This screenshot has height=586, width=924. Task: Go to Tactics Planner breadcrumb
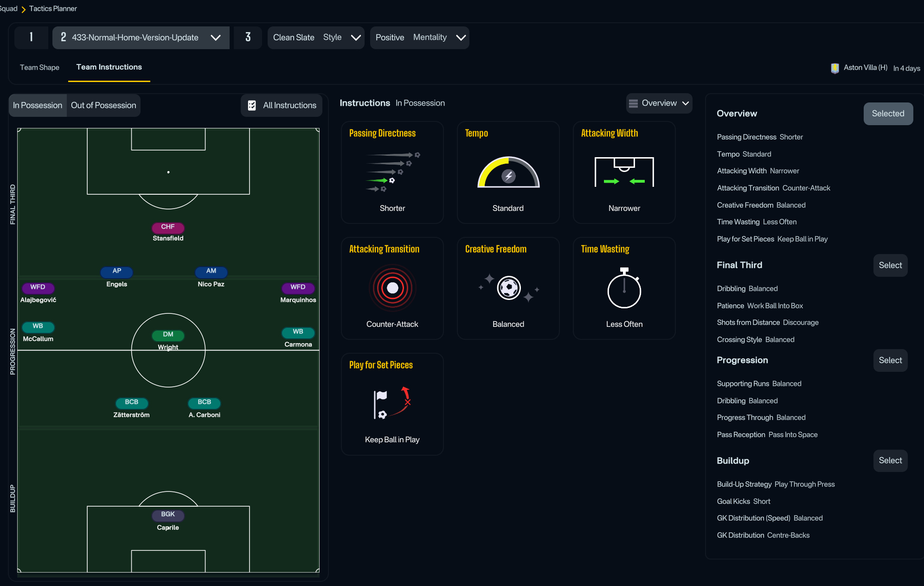coord(53,9)
